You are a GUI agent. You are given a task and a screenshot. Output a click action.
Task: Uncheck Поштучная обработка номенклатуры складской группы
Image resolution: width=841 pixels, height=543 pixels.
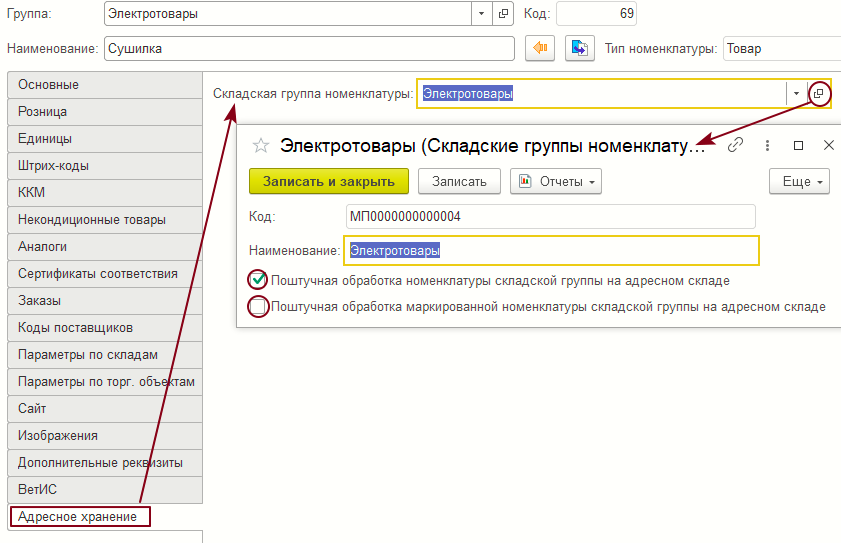point(259,280)
